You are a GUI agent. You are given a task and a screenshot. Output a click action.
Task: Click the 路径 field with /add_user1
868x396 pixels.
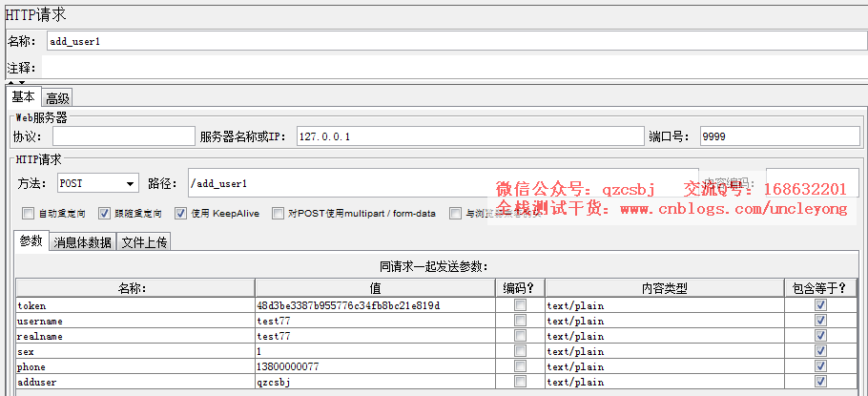(x=444, y=183)
